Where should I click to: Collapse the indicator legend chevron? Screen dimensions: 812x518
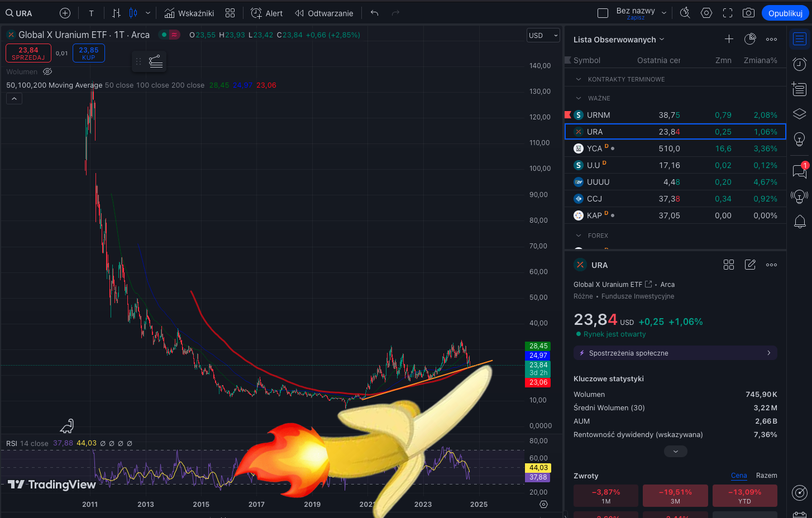14,99
